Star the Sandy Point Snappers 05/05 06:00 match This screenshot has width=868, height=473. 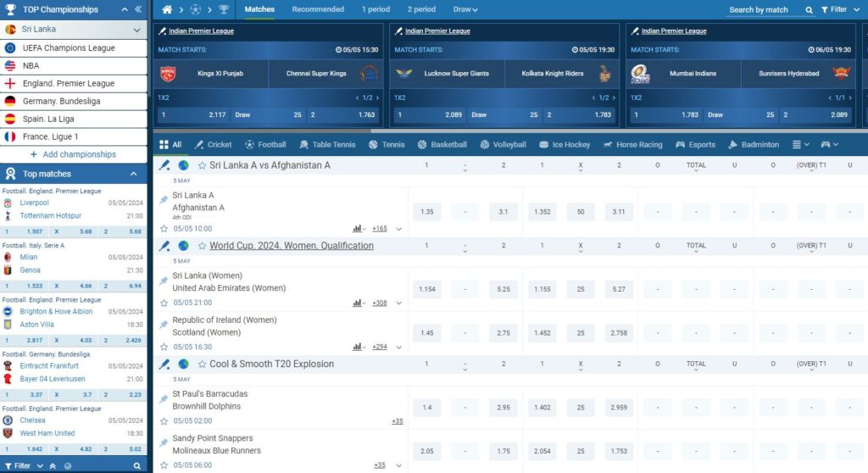coord(164,465)
